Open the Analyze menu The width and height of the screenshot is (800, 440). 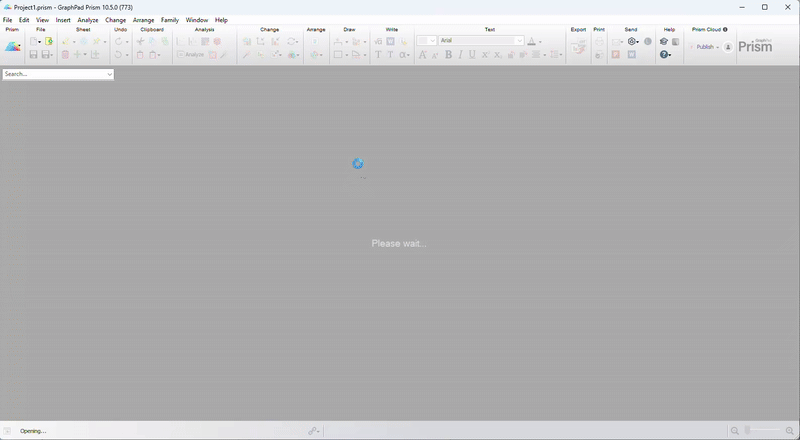tap(88, 20)
